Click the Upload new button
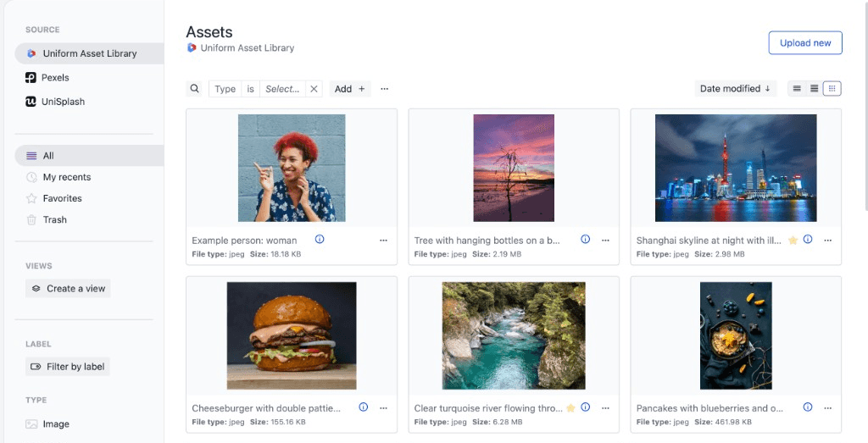The width and height of the screenshot is (868, 443). pos(805,43)
